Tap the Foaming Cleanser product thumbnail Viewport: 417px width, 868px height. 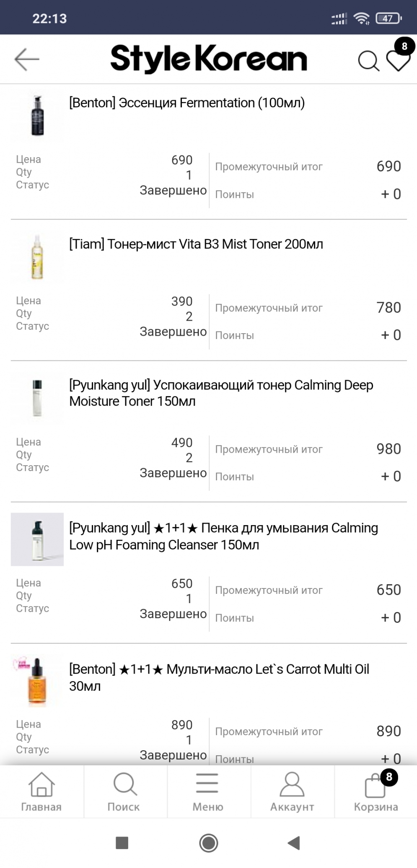[x=37, y=539]
